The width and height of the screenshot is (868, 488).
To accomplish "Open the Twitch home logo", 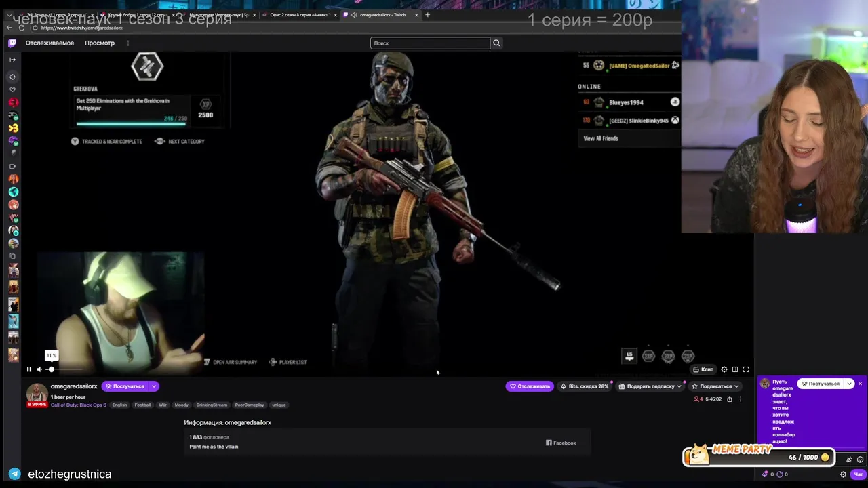I will click(12, 43).
